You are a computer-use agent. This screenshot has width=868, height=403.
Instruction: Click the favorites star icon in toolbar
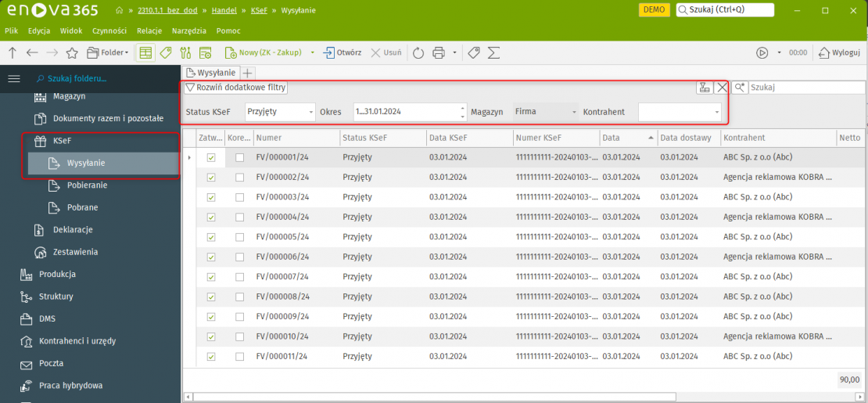pyautogui.click(x=72, y=52)
